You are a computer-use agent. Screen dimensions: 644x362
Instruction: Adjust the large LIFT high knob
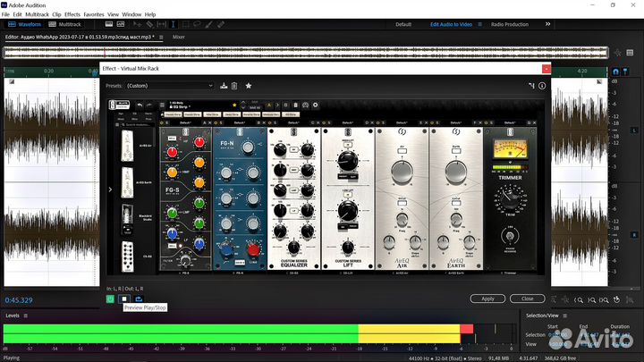tap(347, 161)
